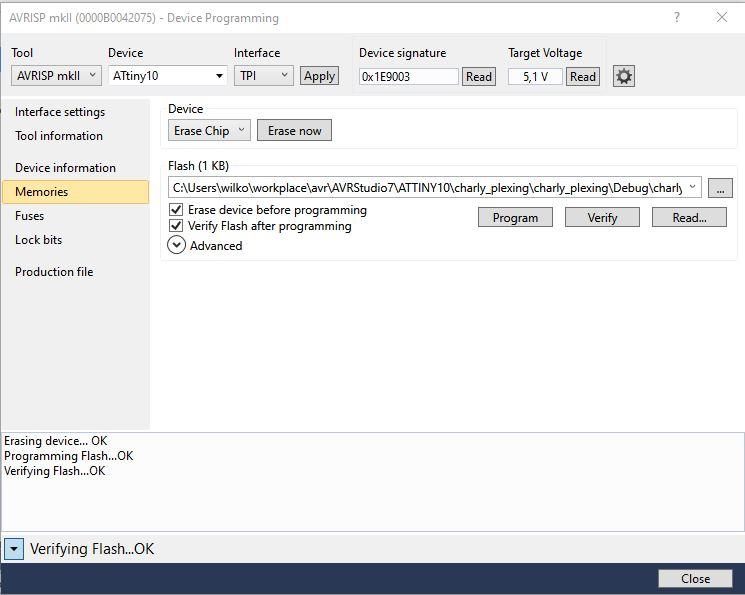Click the Read... flash button

click(x=689, y=217)
